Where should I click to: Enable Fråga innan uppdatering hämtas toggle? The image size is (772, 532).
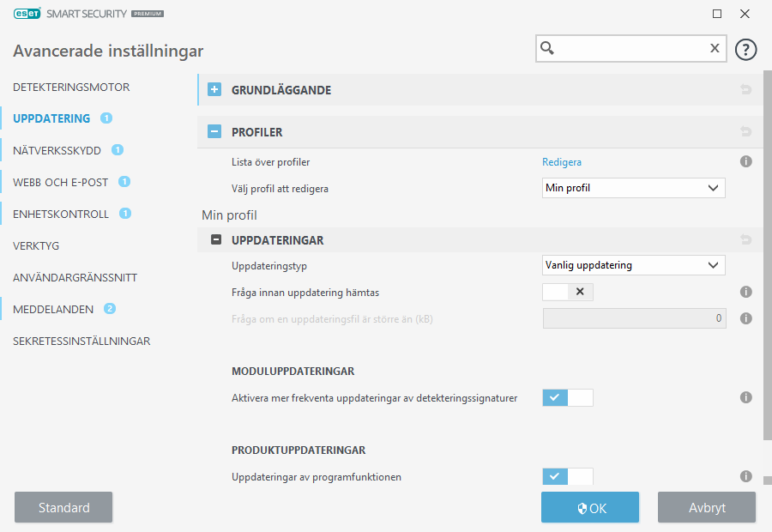[x=568, y=292]
